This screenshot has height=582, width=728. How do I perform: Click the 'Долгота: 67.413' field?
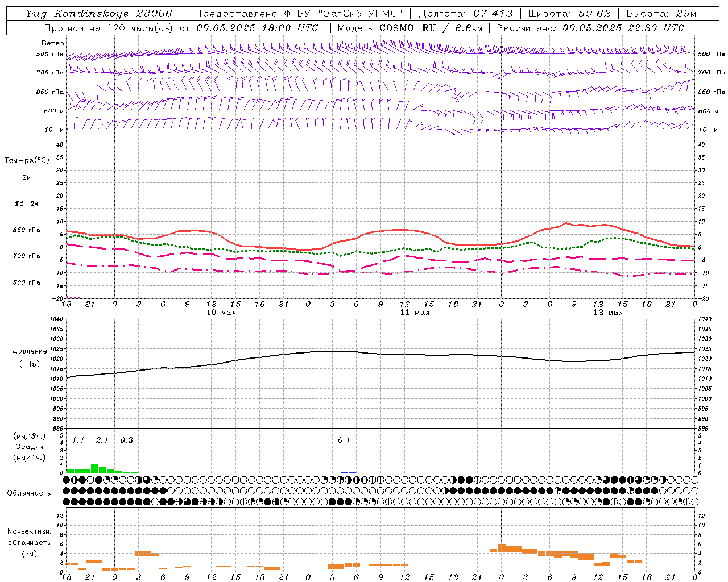[x=466, y=14]
